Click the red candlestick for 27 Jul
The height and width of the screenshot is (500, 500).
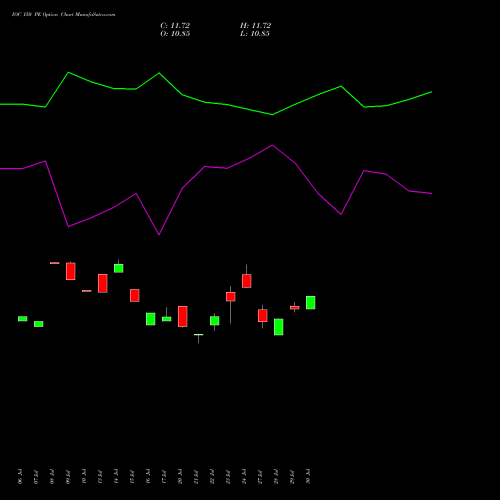(263, 315)
